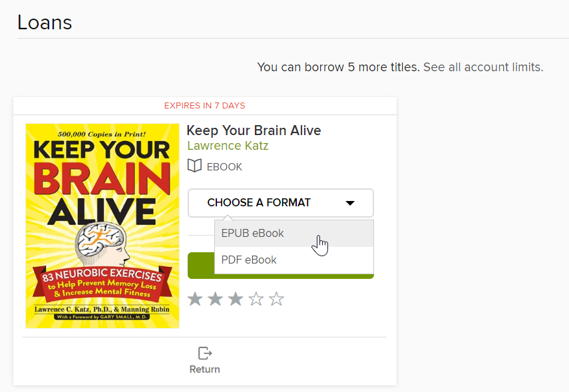The image size is (569, 392).
Task: Click the green button behind the dropdown
Action: click(x=201, y=266)
